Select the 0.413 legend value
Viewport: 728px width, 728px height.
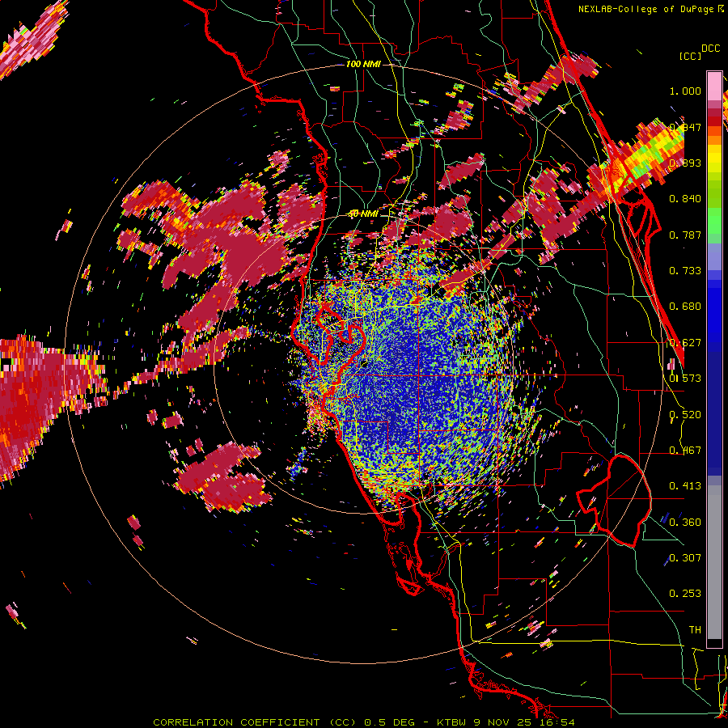pyautogui.click(x=685, y=486)
